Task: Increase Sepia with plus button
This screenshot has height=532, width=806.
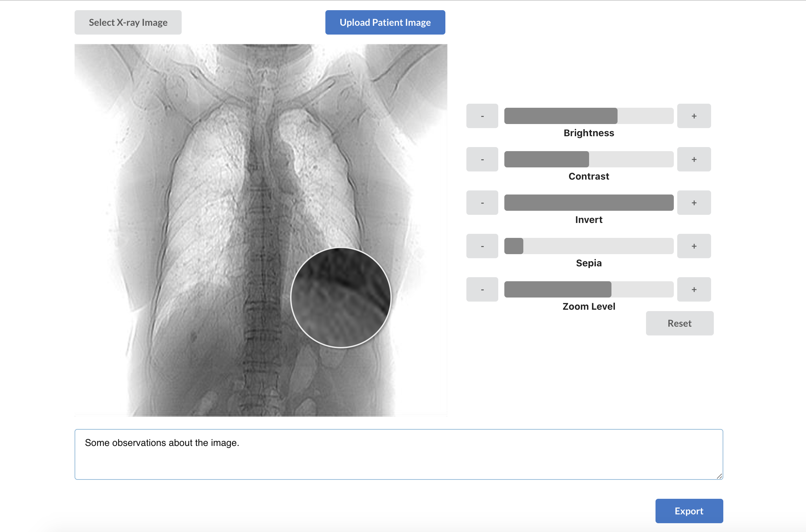Action: pos(694,246)
